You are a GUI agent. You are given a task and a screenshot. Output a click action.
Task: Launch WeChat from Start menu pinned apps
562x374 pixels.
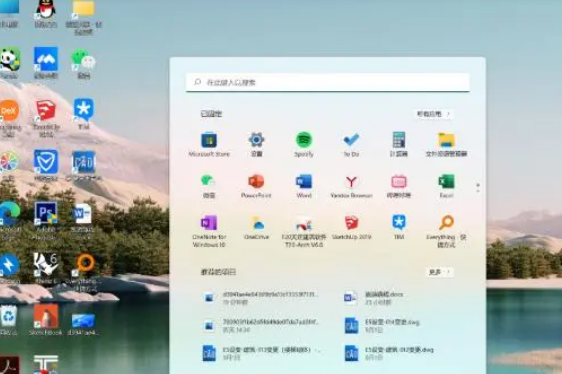point(209,186)
